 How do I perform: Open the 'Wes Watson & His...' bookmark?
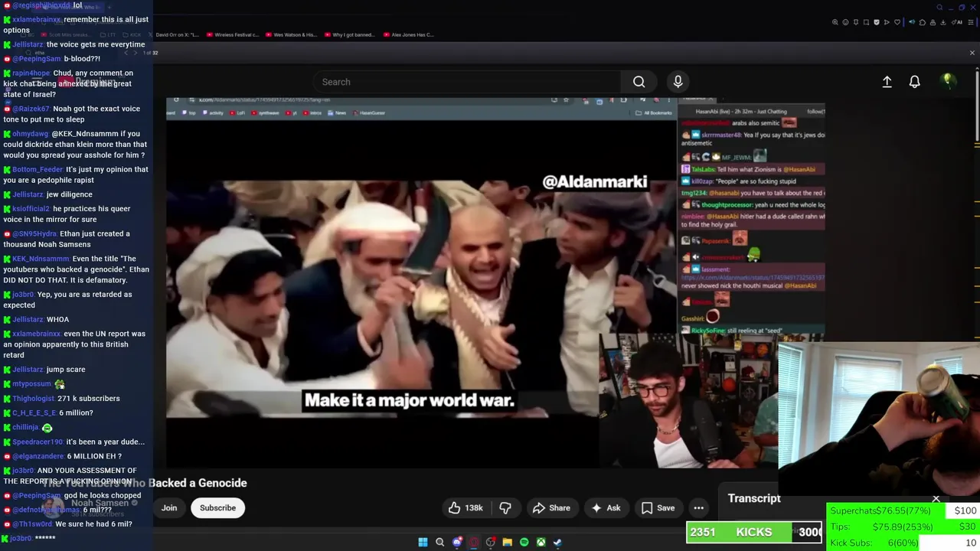tap(291, 34)
